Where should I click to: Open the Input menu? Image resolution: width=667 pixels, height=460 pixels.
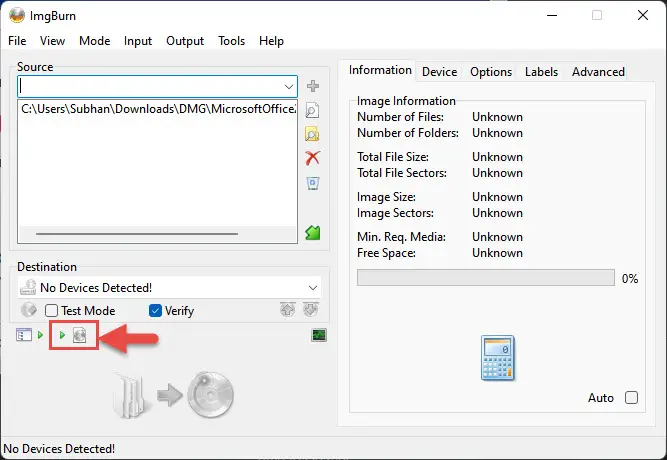pos(138,41)
